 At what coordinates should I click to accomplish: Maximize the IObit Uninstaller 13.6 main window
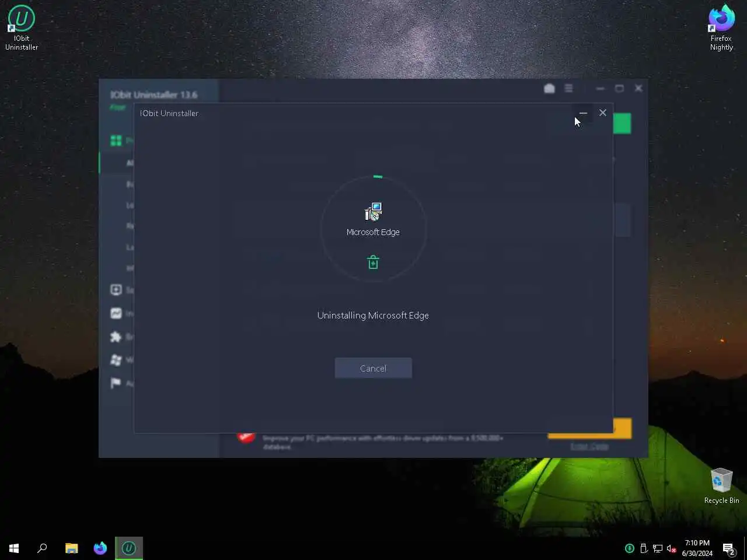619,88
